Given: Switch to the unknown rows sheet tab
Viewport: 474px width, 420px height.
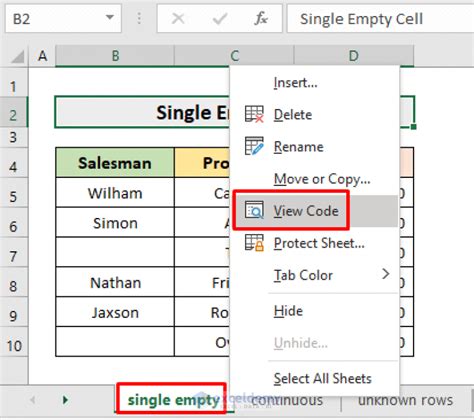Looking at the screenshot, I should pos(405,400).
